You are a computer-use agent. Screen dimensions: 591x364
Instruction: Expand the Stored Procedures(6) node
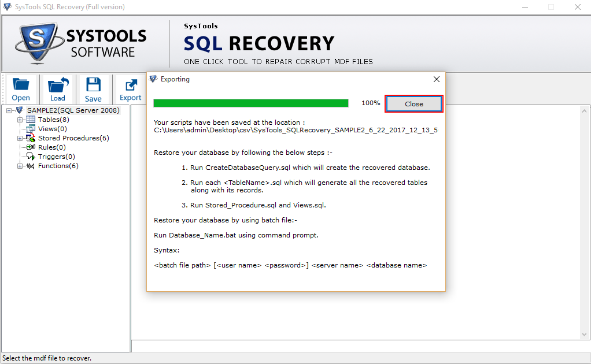point(20,139)
